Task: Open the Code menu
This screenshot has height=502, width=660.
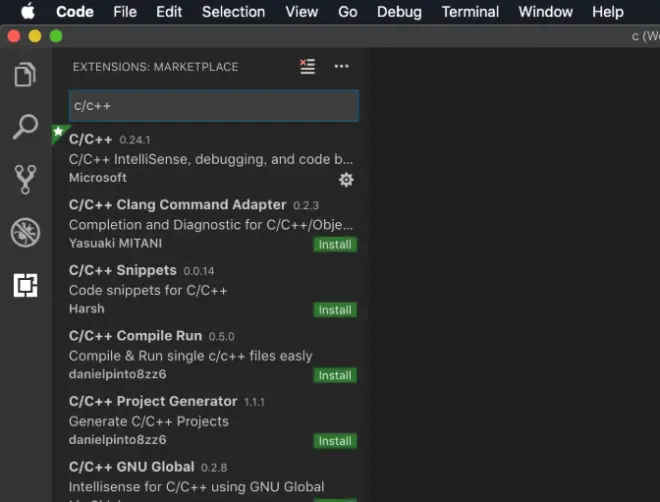Action: (x=75, y=12)
